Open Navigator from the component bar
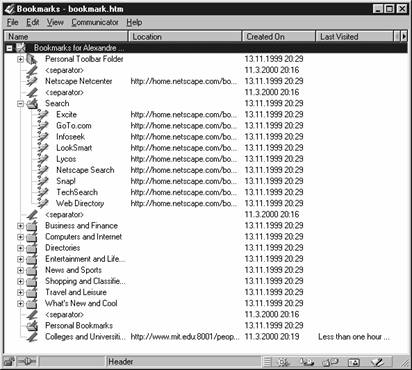 [283, 362]
